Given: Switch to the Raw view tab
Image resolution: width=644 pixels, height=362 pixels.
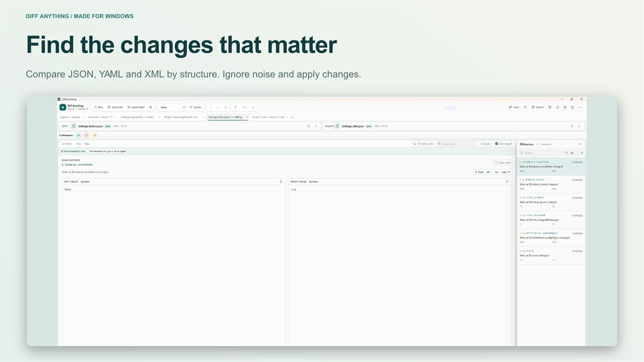Looking at the screenshot, I should tap(87, 144).
